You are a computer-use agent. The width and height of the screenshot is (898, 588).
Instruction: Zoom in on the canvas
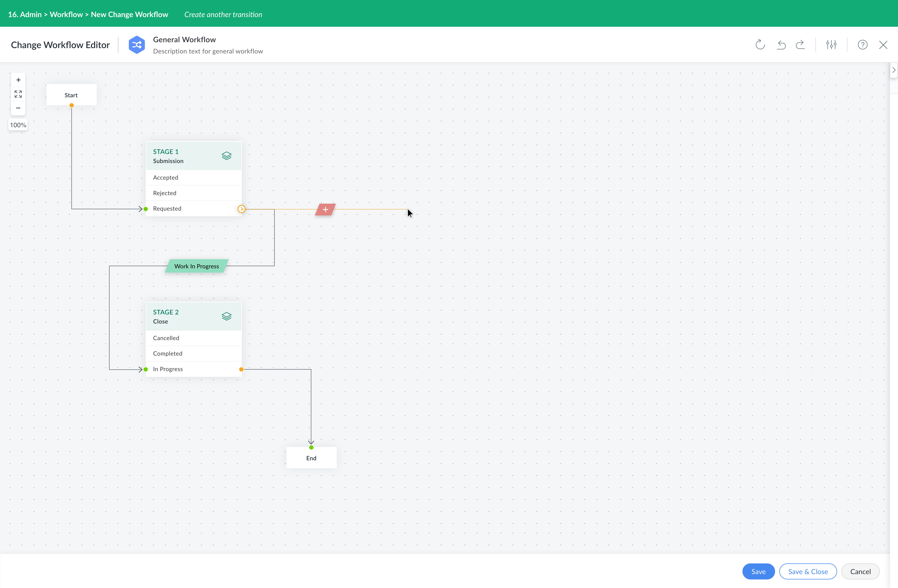pos(18,80)
